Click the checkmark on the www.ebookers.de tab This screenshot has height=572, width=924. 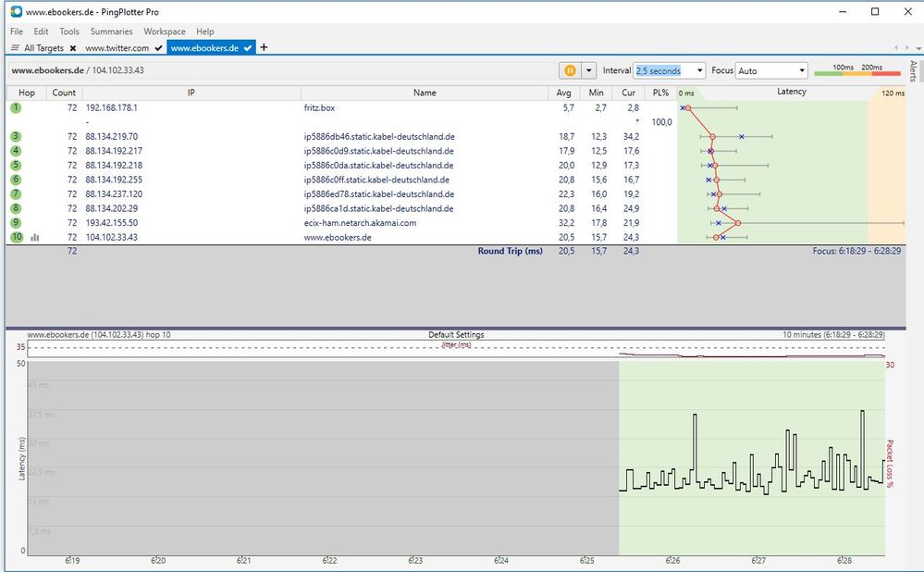tap(248, 48)
